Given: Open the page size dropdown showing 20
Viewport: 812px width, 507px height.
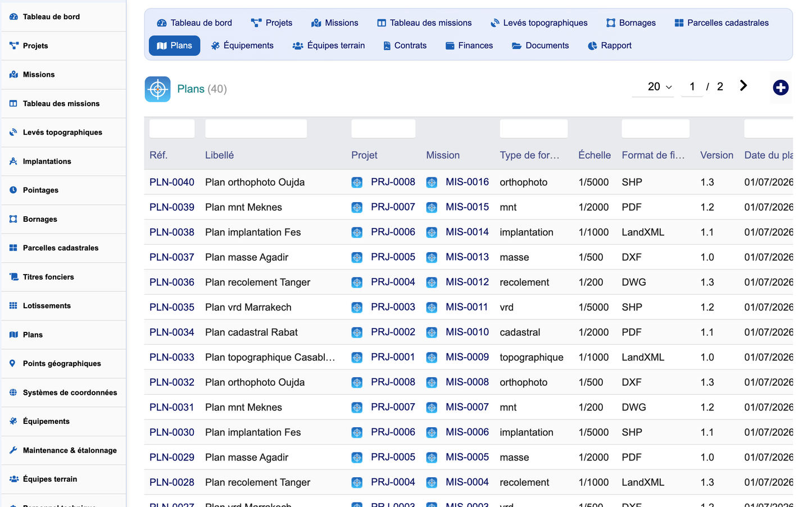Looking at the screenshot, I should [x=653, y=87].
